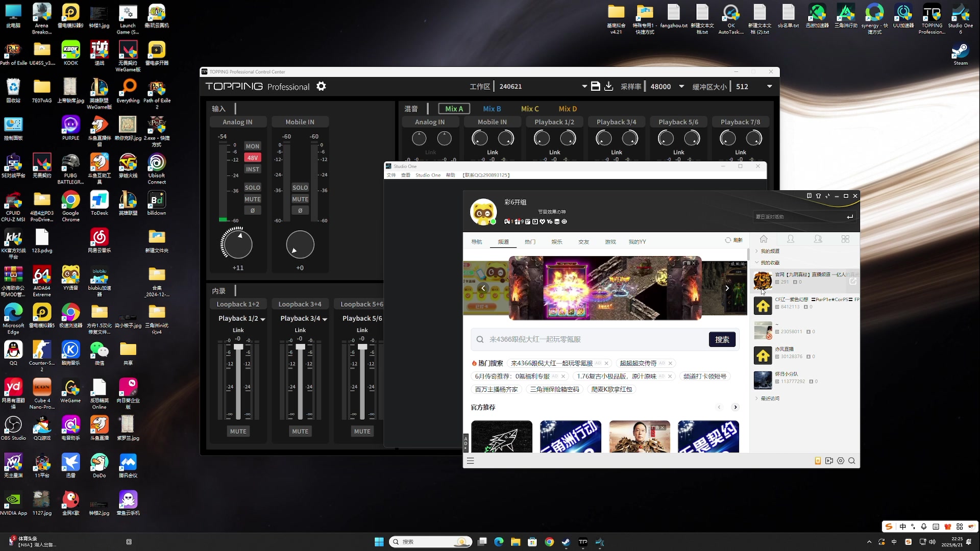Open Google Chrome desktop shortcut

[x=70, y=206]
